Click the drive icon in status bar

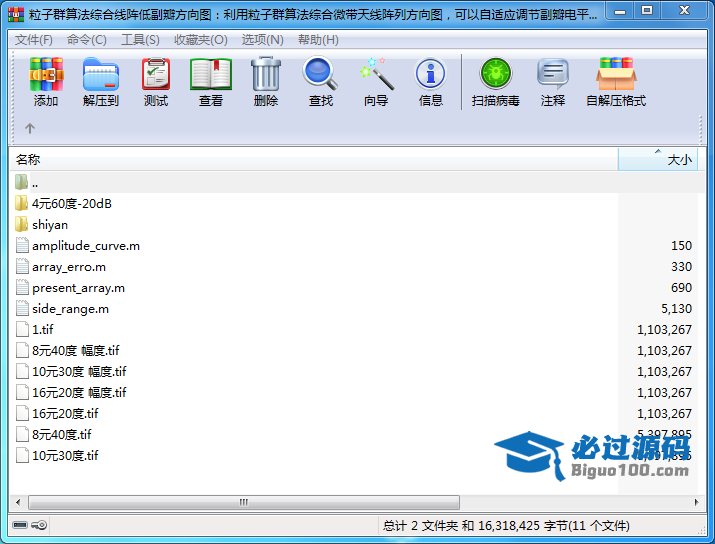20,525
